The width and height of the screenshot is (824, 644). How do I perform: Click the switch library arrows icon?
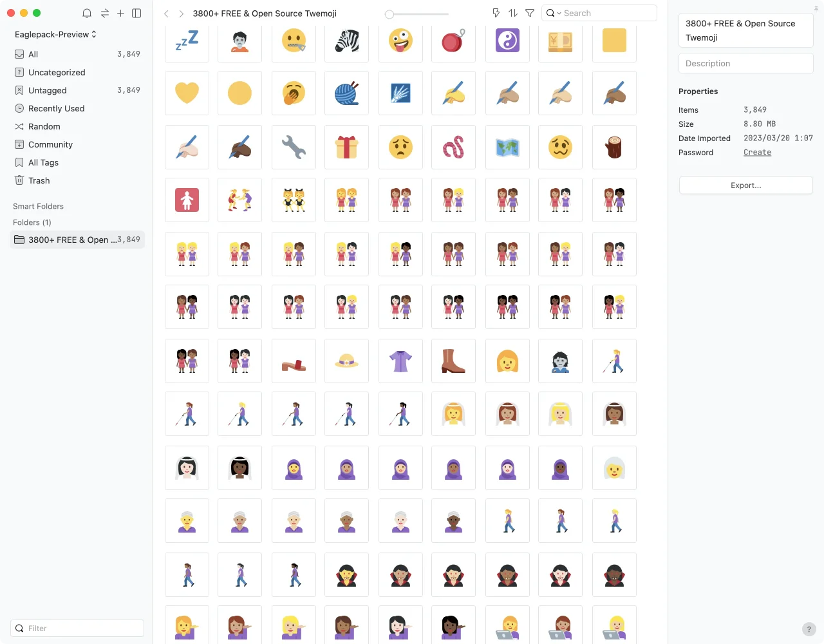(104, 13)
